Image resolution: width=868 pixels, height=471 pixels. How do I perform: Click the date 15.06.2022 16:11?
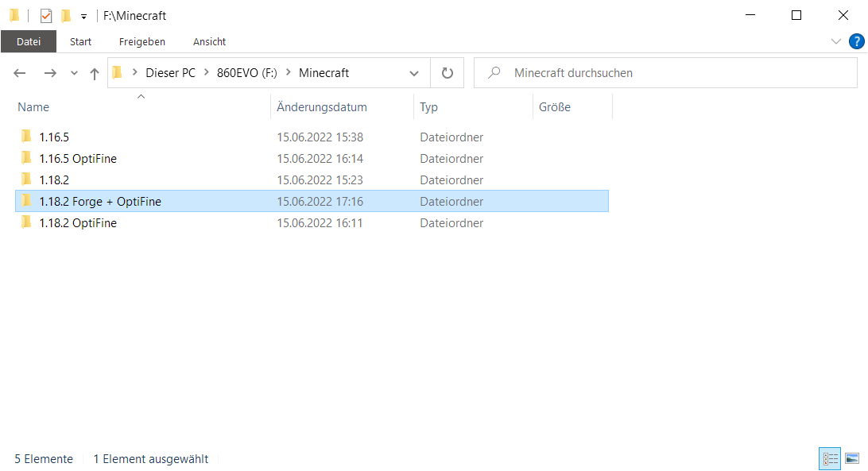point(320,223)
